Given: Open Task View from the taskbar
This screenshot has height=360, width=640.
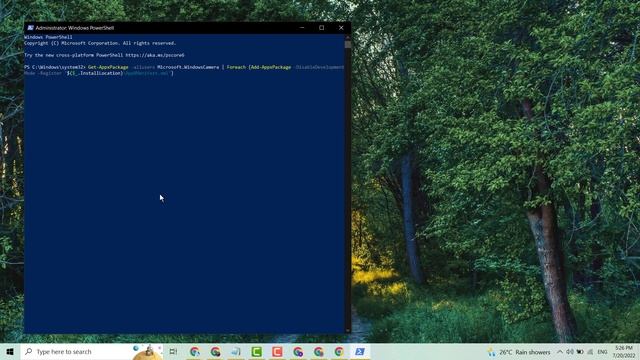Looking at the screenshot, I should tap(173, 351).
